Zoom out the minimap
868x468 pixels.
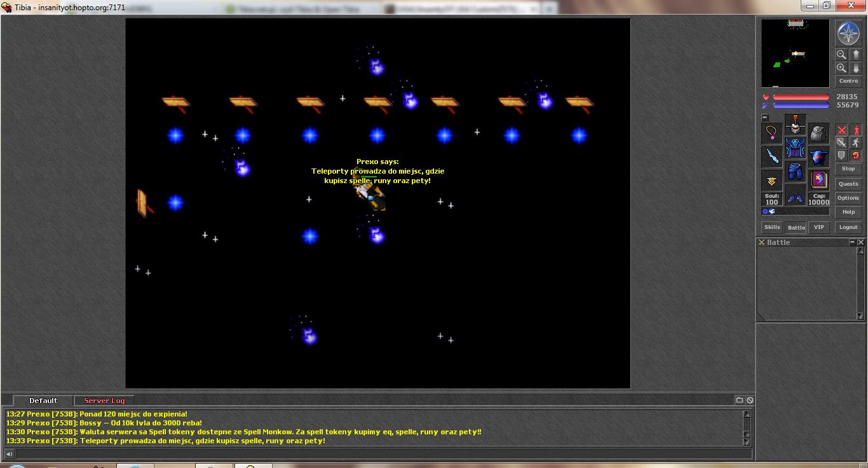[841, 55]
